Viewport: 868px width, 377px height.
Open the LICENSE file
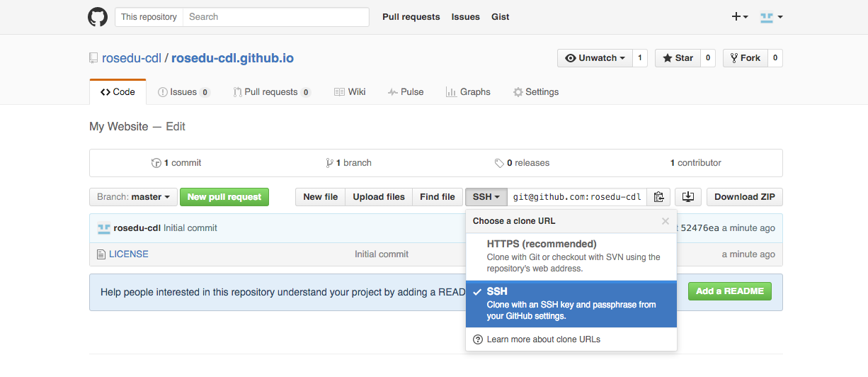tap(129, 254)
